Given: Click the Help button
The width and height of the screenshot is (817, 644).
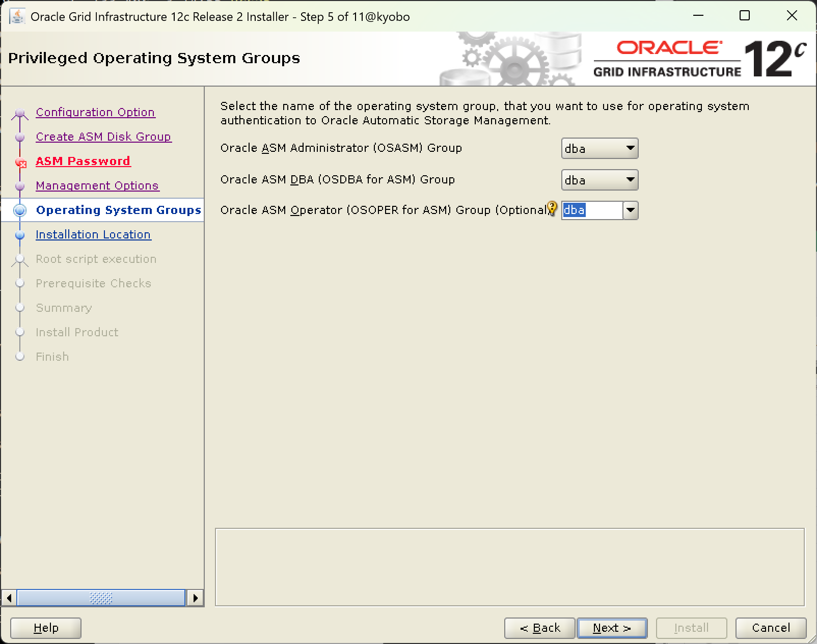Looking at the screenshot, I should [46, 628].
